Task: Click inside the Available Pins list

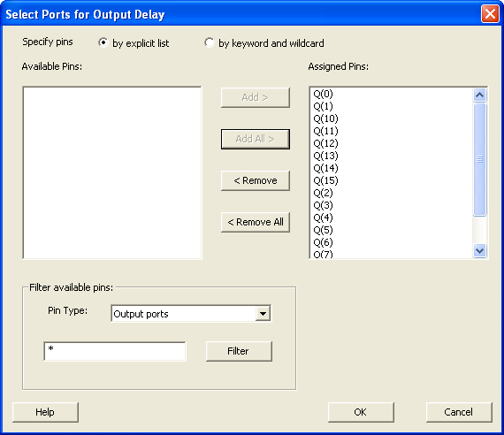Action: pos(112,172)
